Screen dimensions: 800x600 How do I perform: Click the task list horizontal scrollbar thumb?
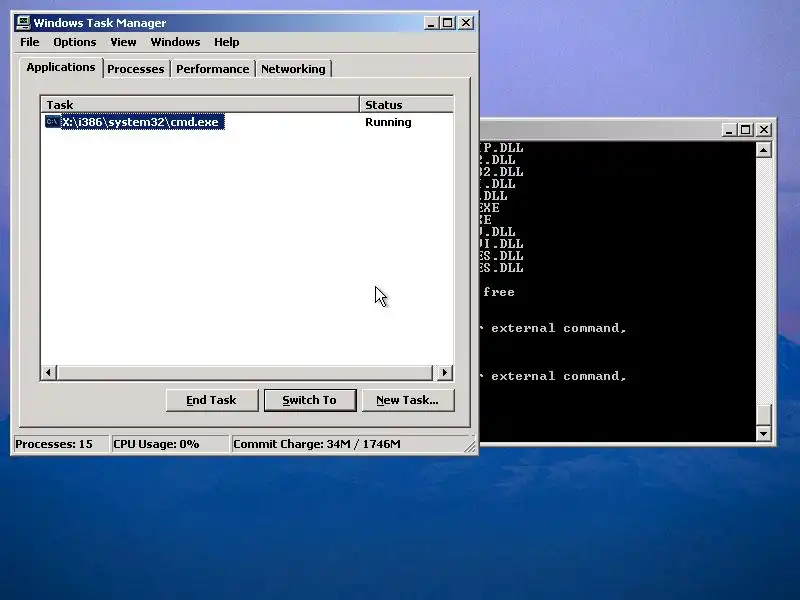[x=244, y=372]
